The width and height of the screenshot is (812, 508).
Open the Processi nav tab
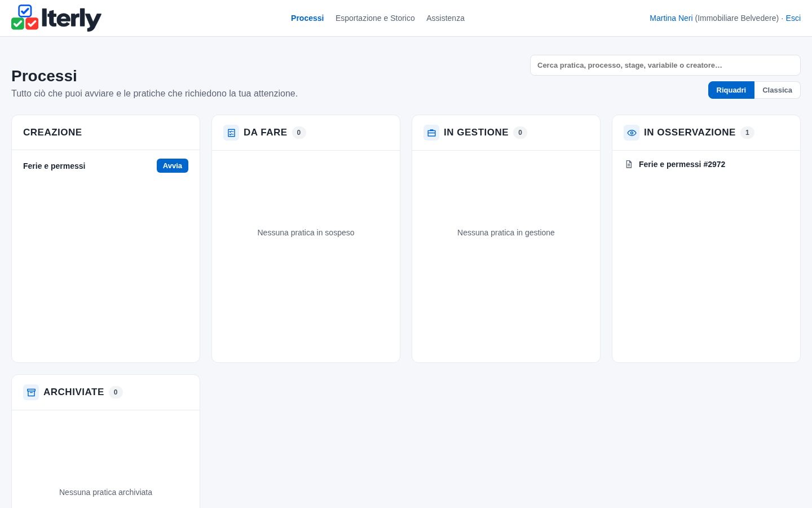pos(307,18)
